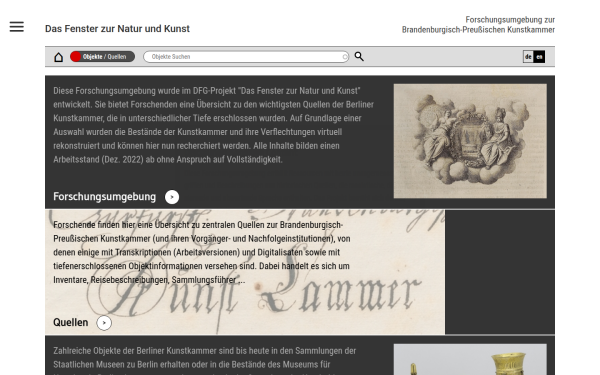Open the hamburger menu
Image resolution: width=600 pixels, height=375 pixels.
(16, 27)
